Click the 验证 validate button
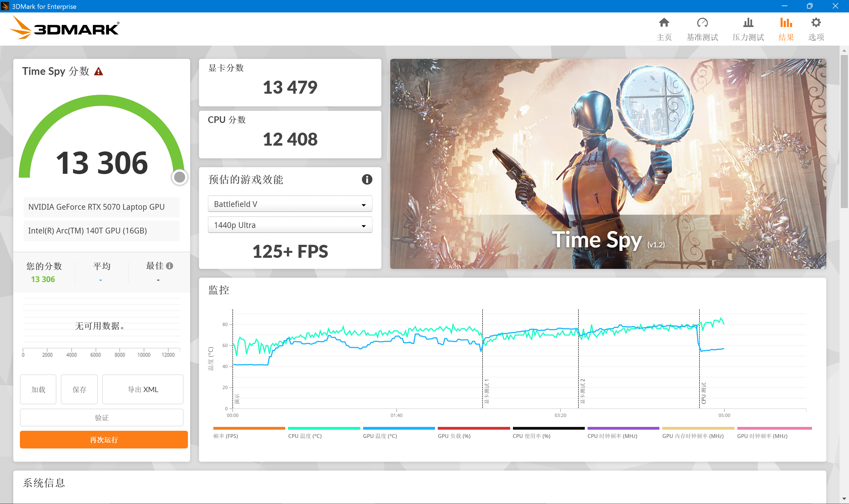Image resolution: width=849 pixels, height=504 pixels. (101, 418)
